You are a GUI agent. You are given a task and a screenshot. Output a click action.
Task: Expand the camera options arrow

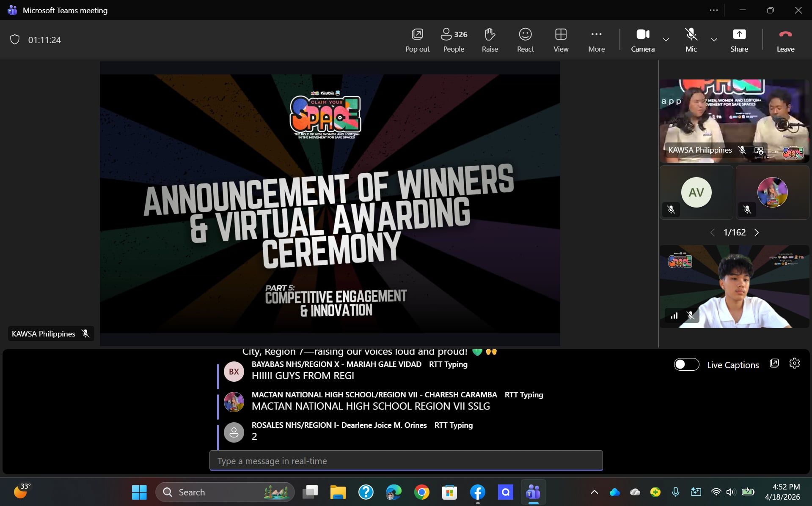[x=666, y=40]
